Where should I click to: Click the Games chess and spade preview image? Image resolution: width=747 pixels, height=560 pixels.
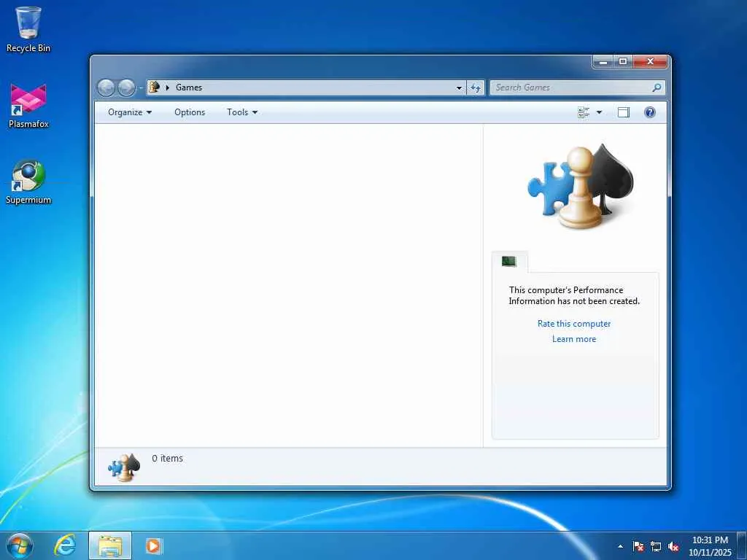581,186
